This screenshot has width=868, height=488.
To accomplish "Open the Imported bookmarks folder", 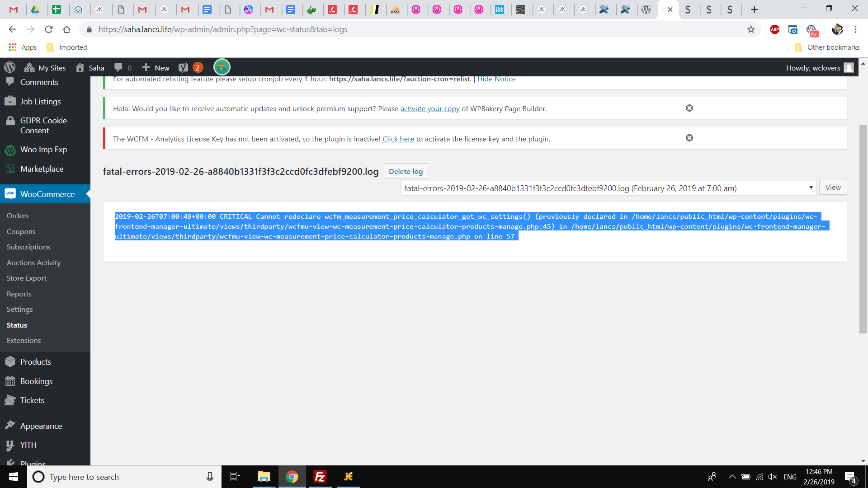I will coord(67,47).
